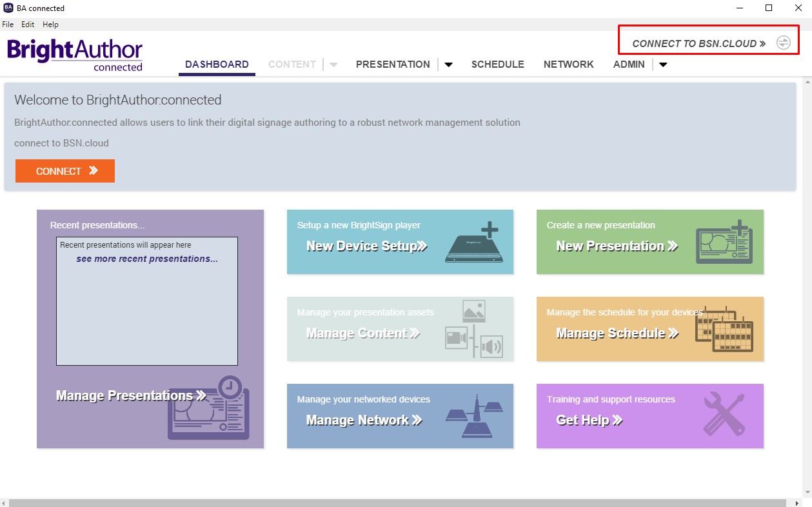Image resolution: width=812 pixels, height=507 pixels.
Task: Click the BSN.cloud connection status icon
Action: click(783, 43)
